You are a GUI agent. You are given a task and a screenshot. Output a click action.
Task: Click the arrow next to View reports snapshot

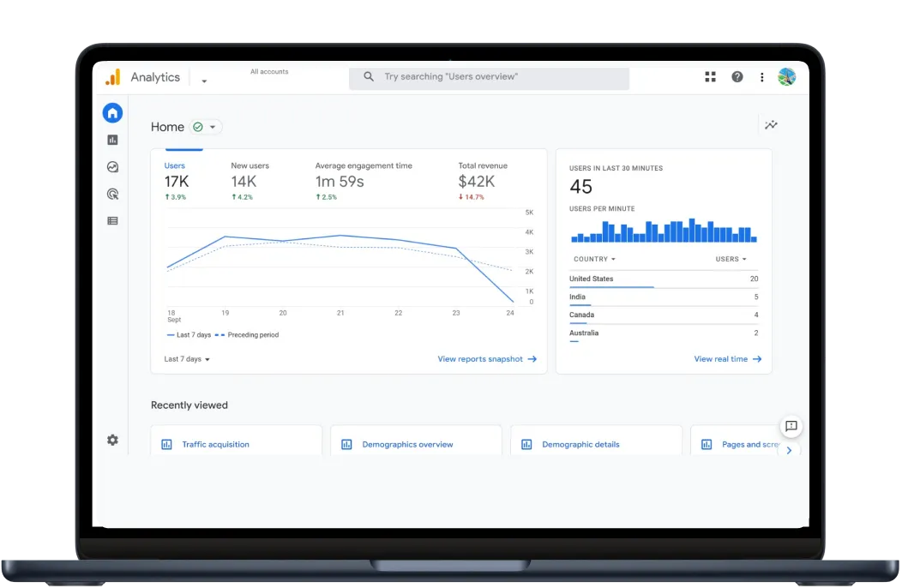(x=532, y=359)
